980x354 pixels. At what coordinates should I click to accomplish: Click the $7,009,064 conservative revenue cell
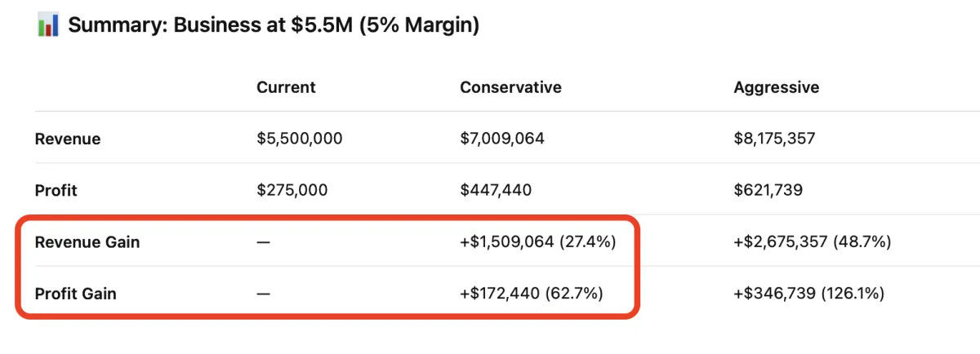coord(502,139)
